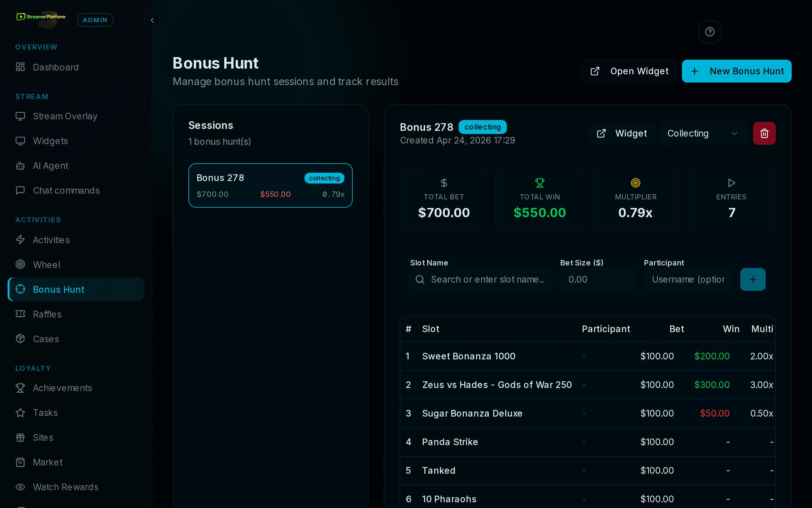Screen dimensions: 812x508
Task: Click the Sweet Bonanza 1000 row
Action: click(x=587, y=356)
